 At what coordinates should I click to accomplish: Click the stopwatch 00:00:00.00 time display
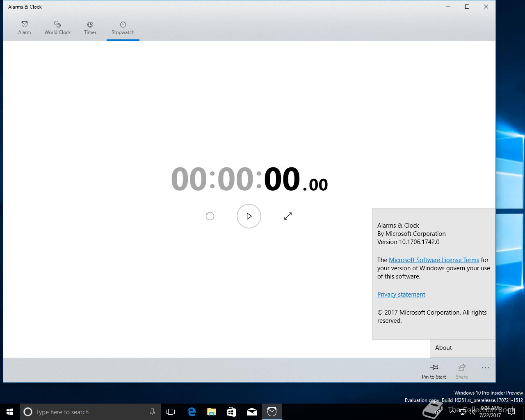pos(249,179)
